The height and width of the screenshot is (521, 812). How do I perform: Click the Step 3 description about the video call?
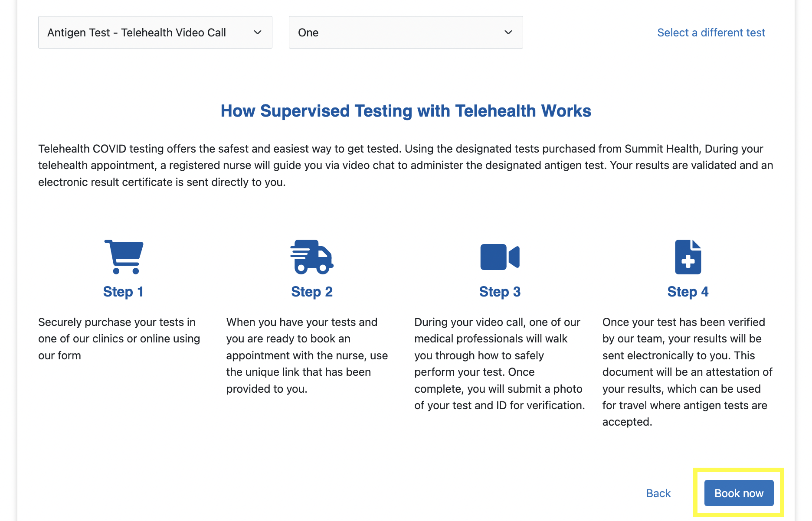[x=500, y=364]
